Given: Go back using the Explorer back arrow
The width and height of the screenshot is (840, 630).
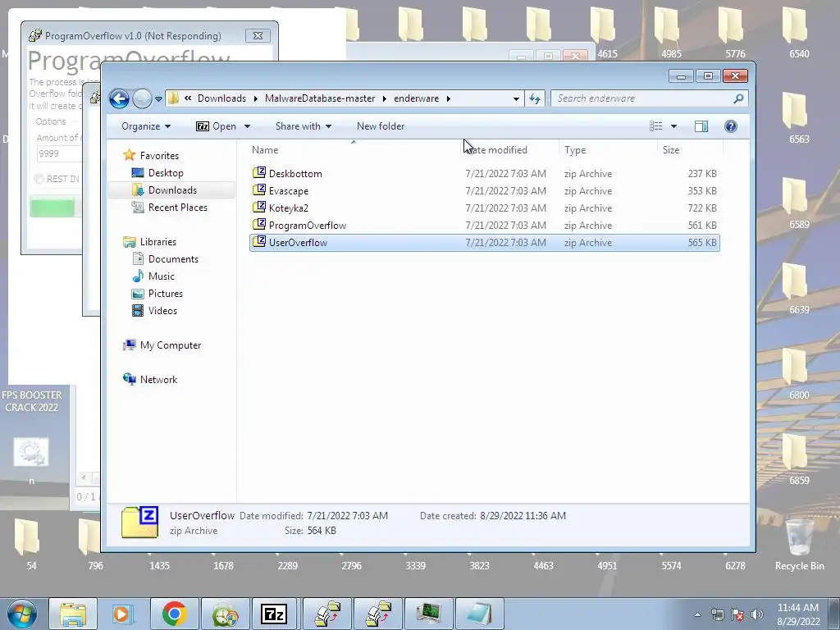Looking at the screenshot, I should click(x=119, y=98).
